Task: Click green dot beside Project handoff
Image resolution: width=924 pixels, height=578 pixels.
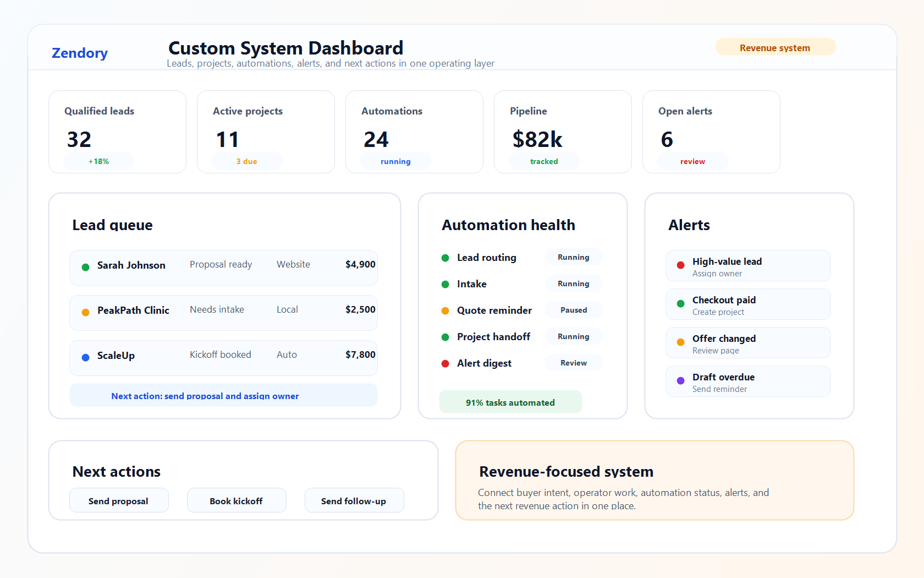Action: (x=445, y=337)
